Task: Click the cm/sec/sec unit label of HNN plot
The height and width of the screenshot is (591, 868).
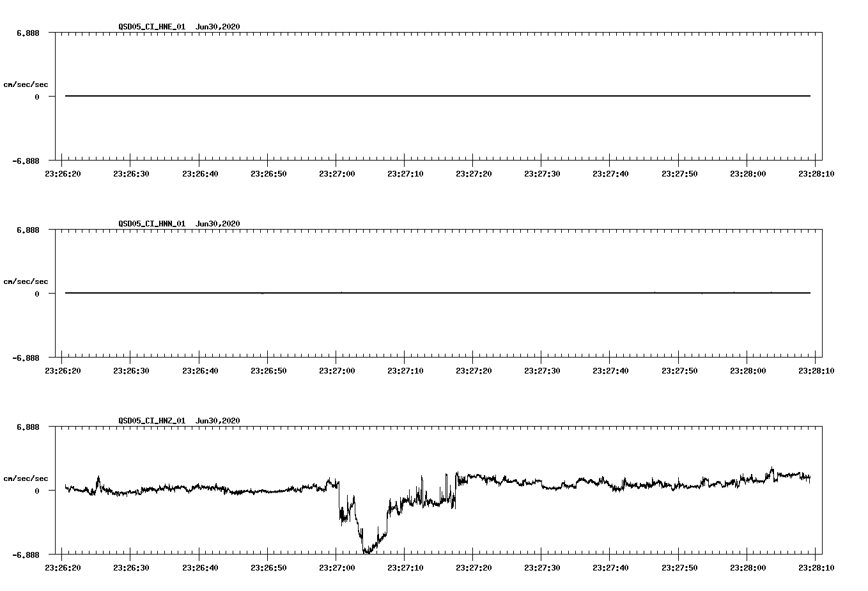Action: tap(26, 281)
